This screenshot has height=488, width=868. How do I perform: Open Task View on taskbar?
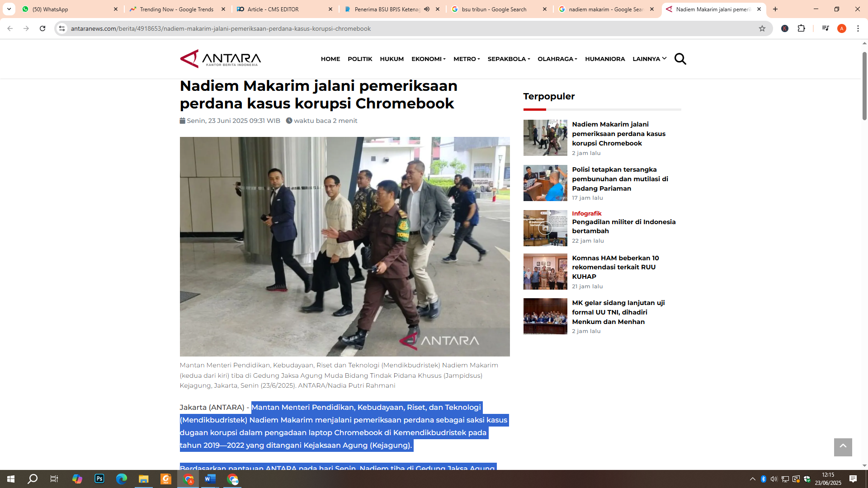coord(54,479)
